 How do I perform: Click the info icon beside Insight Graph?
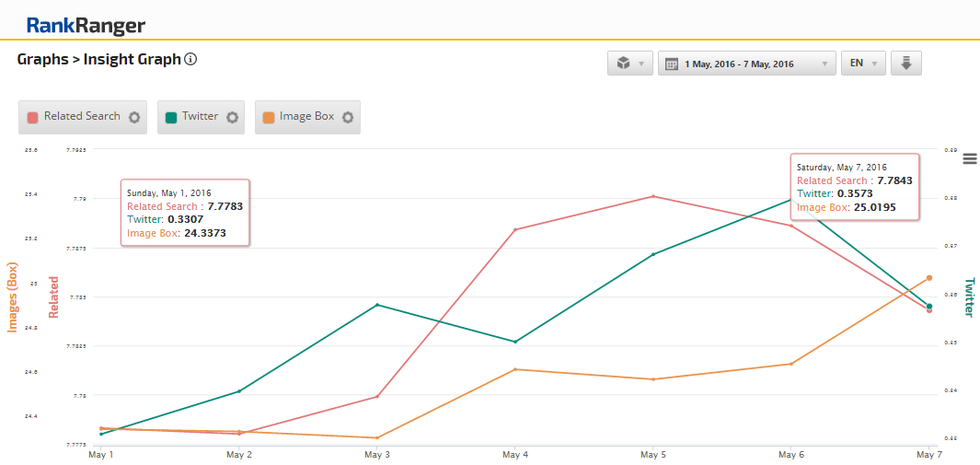190,60
